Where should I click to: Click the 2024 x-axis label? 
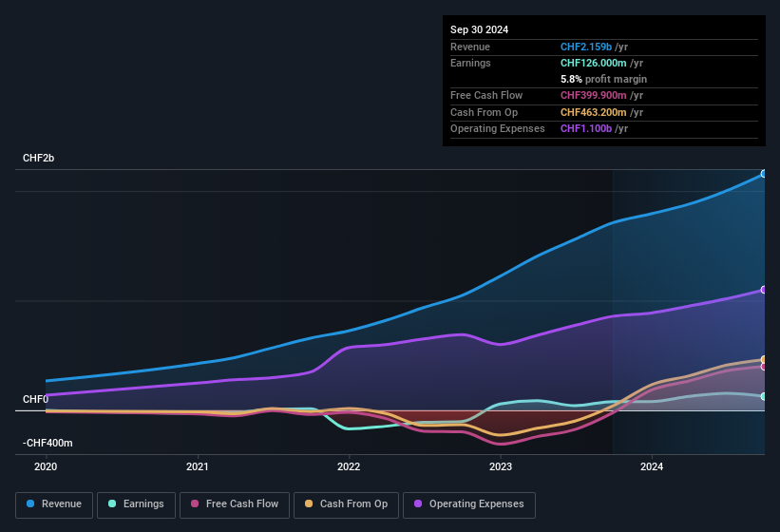click(x=652, y=466)
